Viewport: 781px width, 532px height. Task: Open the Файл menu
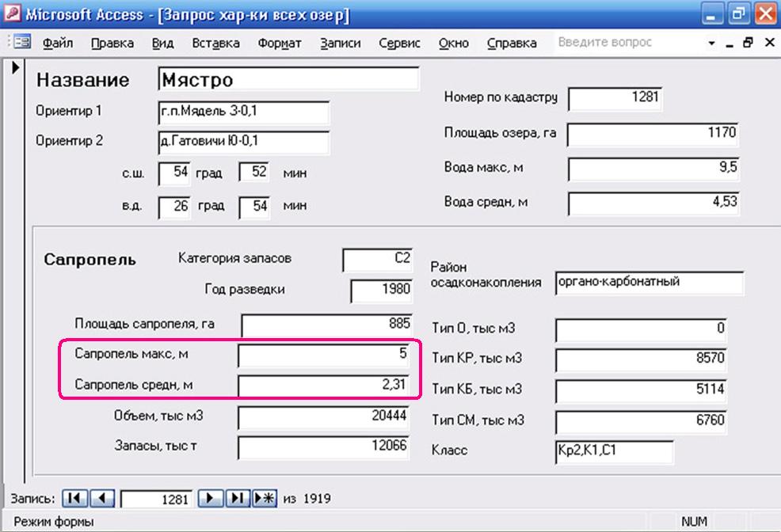58,44
